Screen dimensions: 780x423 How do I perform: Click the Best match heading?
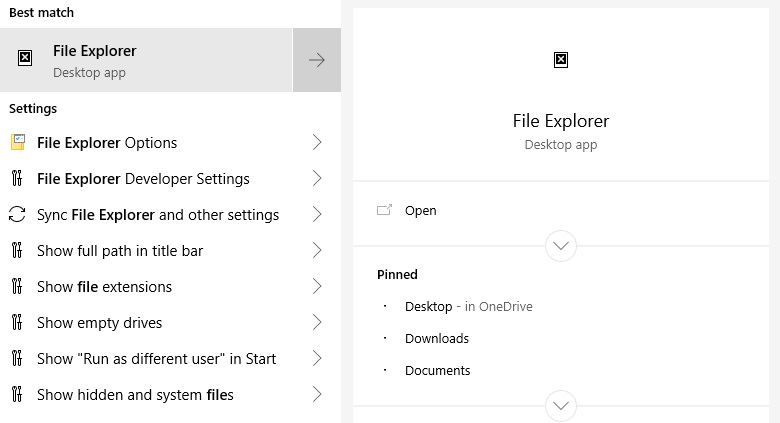click(41, 12)
